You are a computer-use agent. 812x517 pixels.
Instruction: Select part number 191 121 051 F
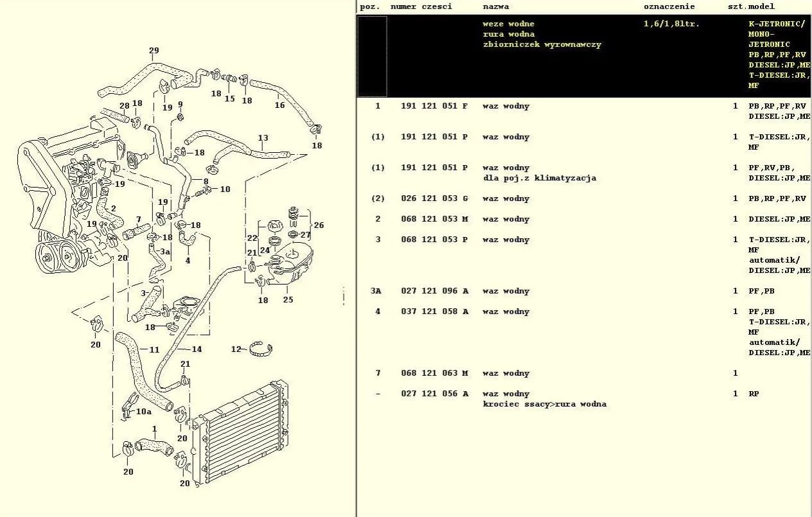pos(434,106)
